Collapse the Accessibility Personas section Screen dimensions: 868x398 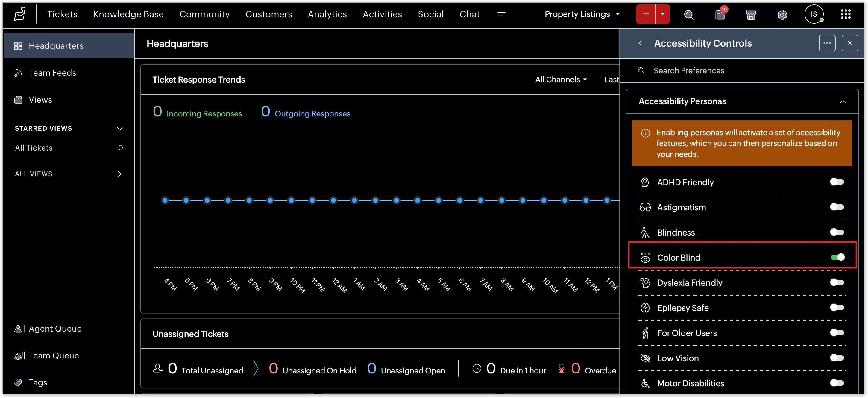843,101
